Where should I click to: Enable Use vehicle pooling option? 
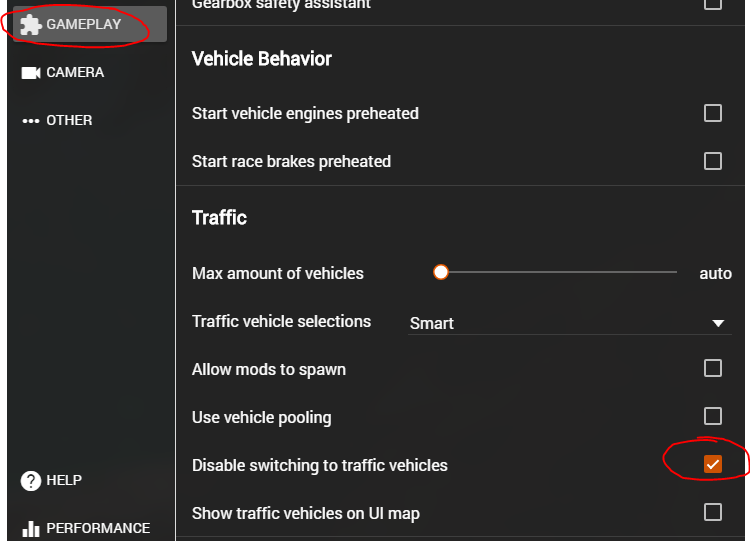[x=713, y=416]
